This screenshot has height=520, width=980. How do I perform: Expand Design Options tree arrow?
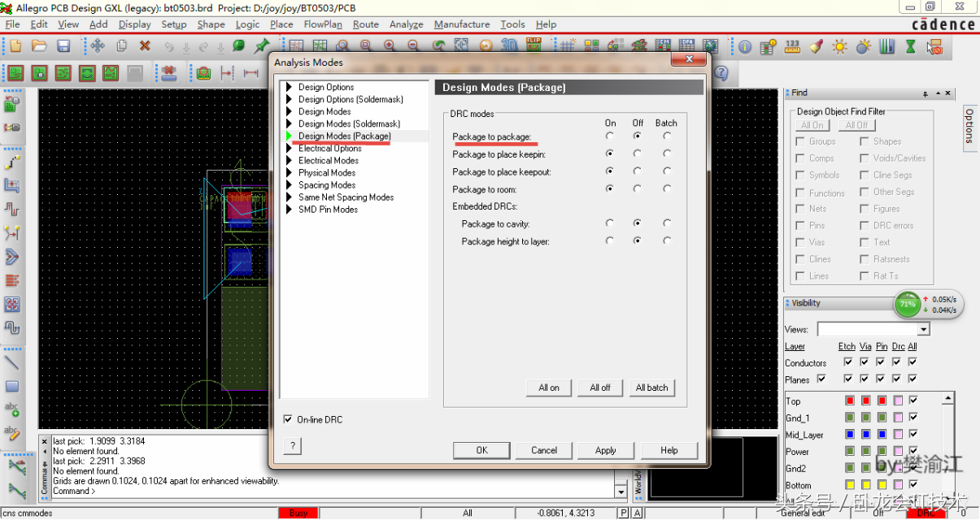pyautogui.click(x=289, y=87)
